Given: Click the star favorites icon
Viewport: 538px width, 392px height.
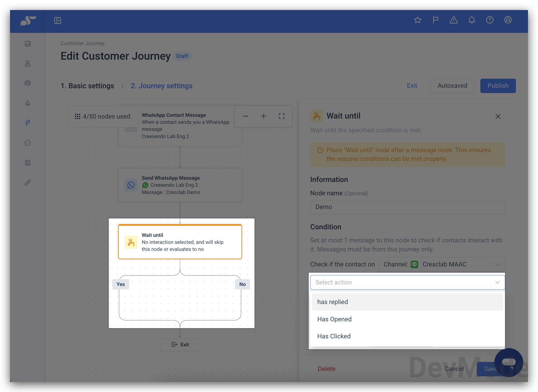Looking at the screenshot, I should point(418,20).
